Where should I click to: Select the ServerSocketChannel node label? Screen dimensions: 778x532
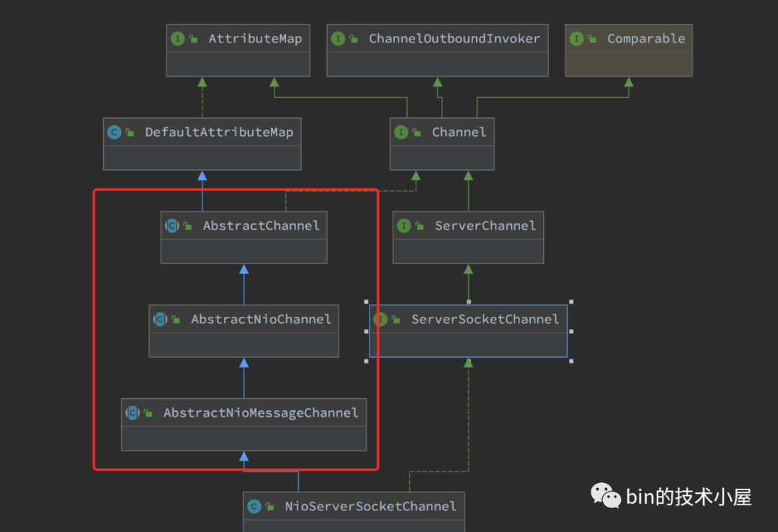486,320
